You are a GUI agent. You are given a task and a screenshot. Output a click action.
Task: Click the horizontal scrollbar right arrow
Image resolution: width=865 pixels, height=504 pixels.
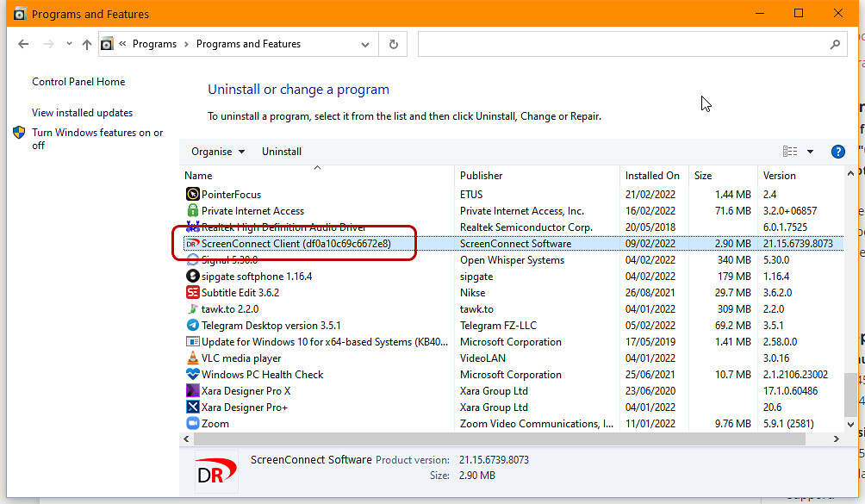pyautogui.click(x=837, y=439)
